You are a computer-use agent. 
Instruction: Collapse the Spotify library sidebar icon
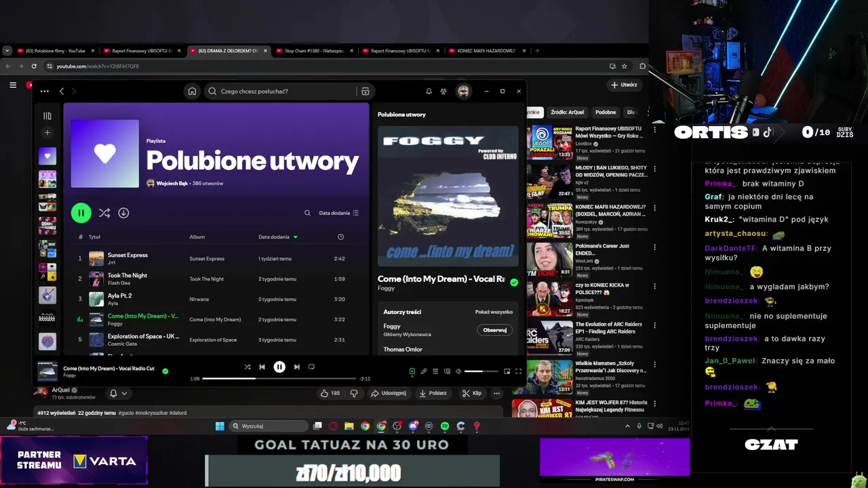(47, 116)
